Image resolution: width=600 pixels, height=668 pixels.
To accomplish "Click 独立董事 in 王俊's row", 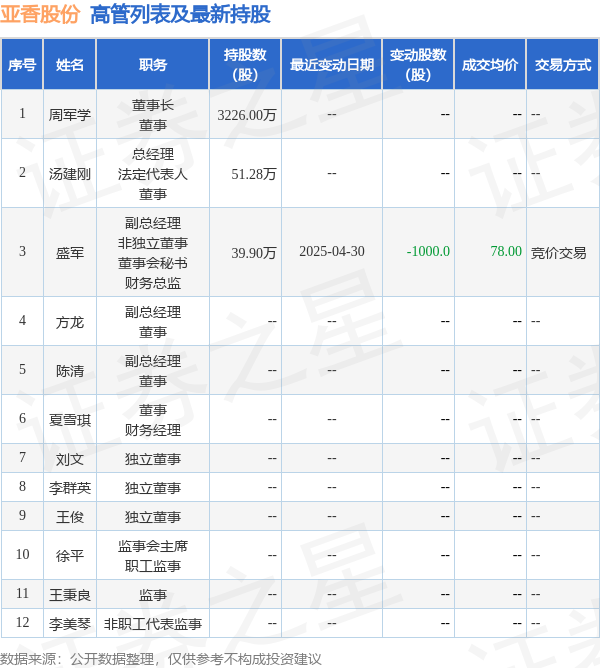I will tap(153, 517).
